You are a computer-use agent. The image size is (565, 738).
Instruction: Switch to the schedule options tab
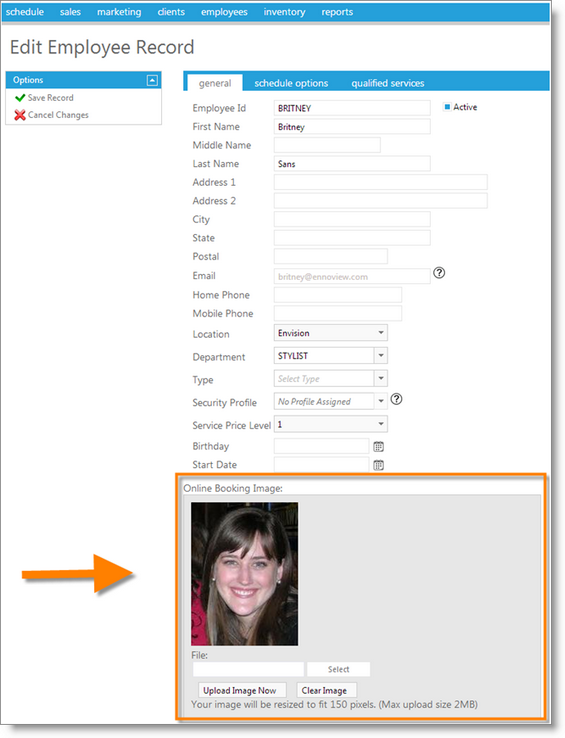click(x=291, y=83)
